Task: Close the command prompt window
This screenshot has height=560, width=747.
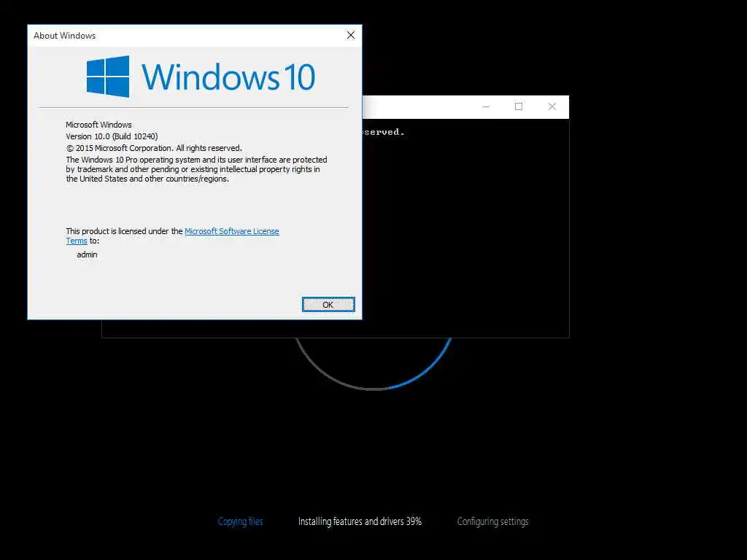Action: click(551, 106)
